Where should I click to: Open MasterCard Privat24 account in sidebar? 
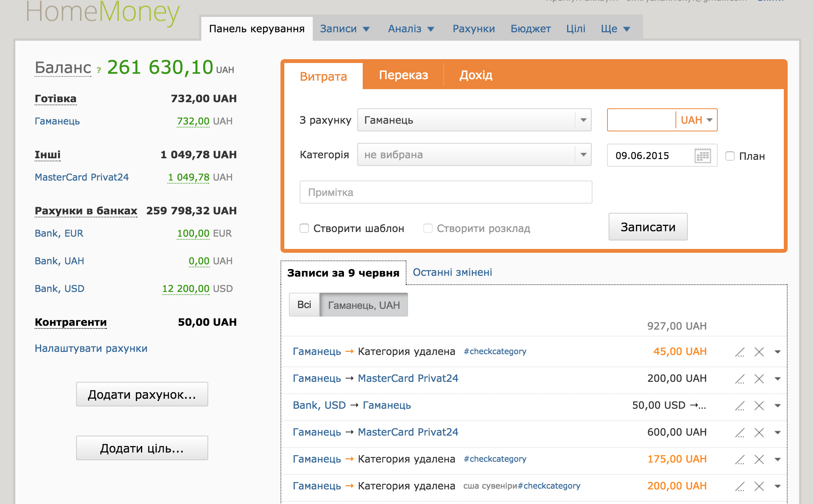click(81, 177)
